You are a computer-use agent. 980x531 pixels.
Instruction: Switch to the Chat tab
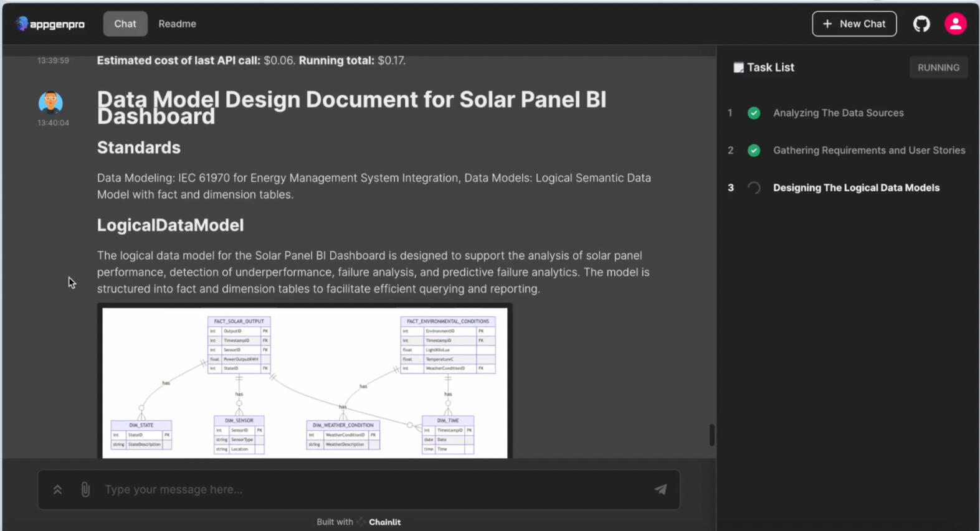coord(125,24)
